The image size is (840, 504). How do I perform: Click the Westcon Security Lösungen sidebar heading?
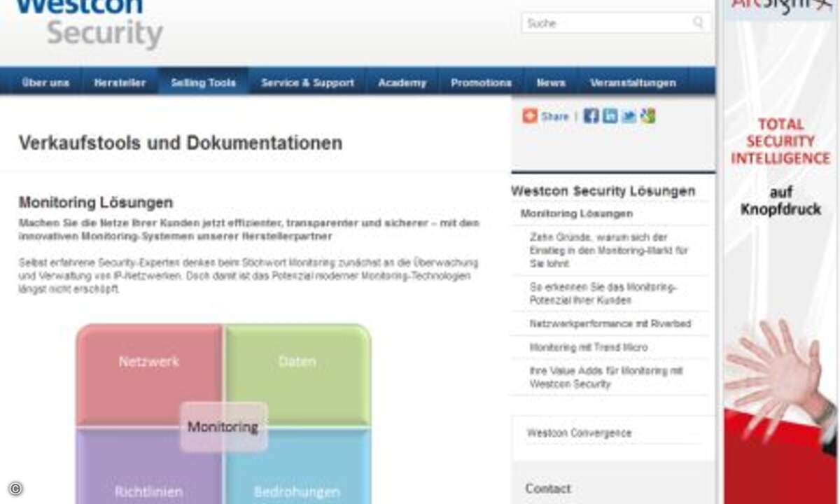603,191
